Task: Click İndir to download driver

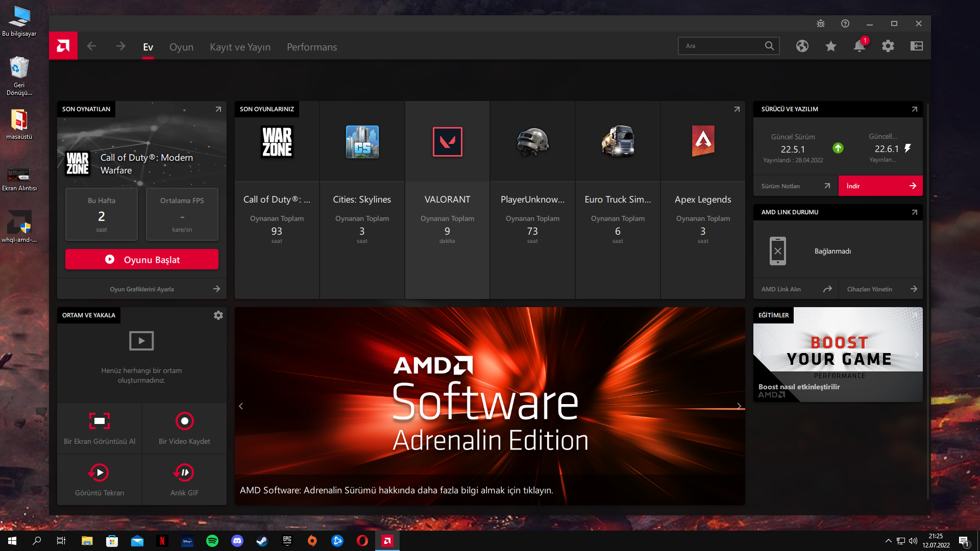Action: [880, 186]
